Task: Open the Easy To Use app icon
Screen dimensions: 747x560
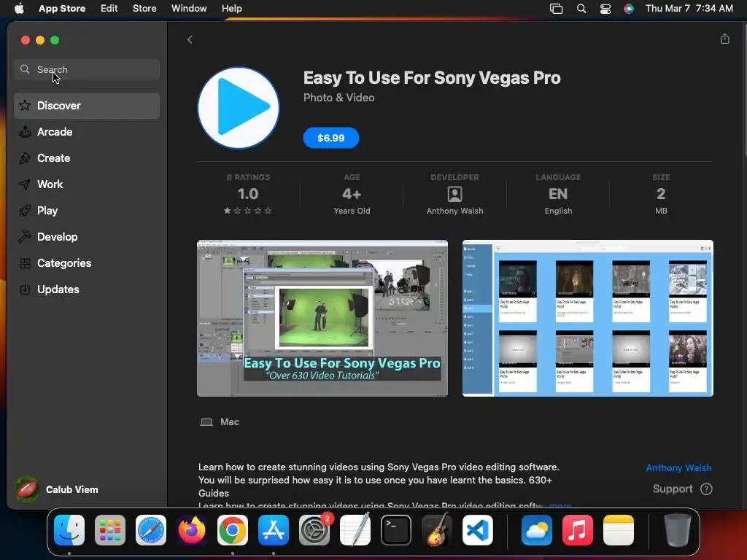Action: coord(239,108)
